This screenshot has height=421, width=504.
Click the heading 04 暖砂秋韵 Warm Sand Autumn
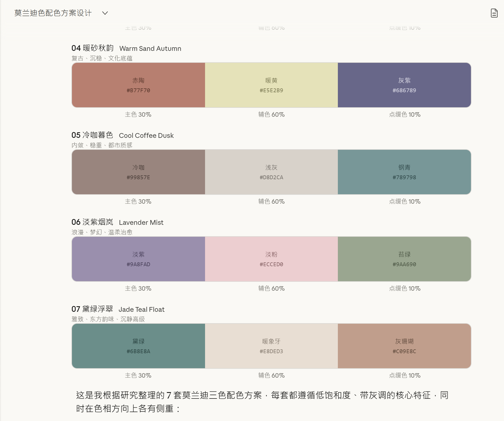pyautogui.click(x=126, y=48)
